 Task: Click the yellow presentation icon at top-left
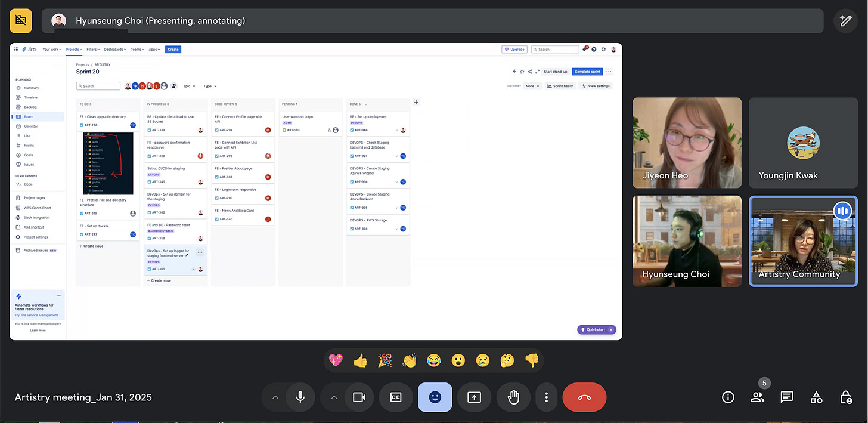(x=21, y=20)
